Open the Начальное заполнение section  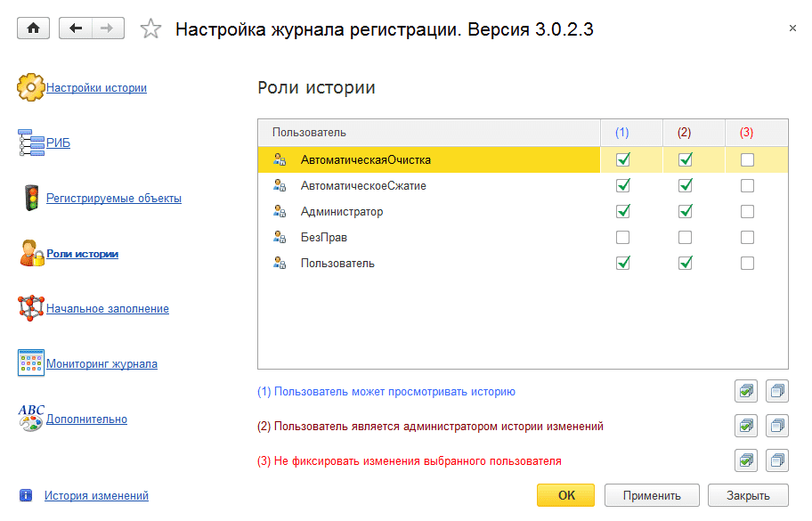[107, 308]
